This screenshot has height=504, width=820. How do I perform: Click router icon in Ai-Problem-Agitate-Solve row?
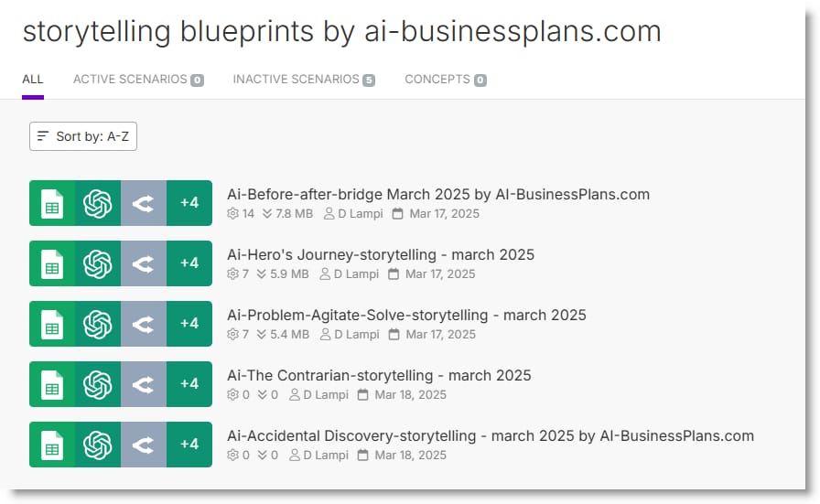point(144,324)
